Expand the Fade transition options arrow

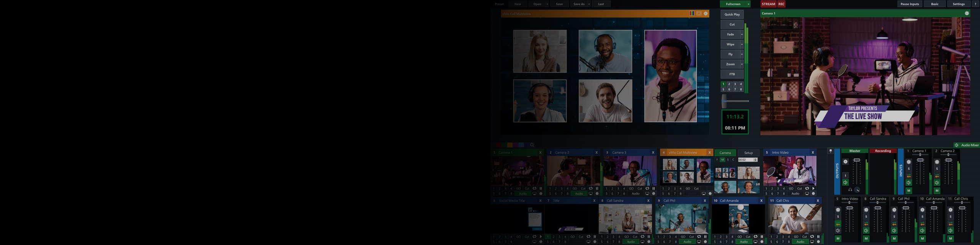(x=742, y=34)
